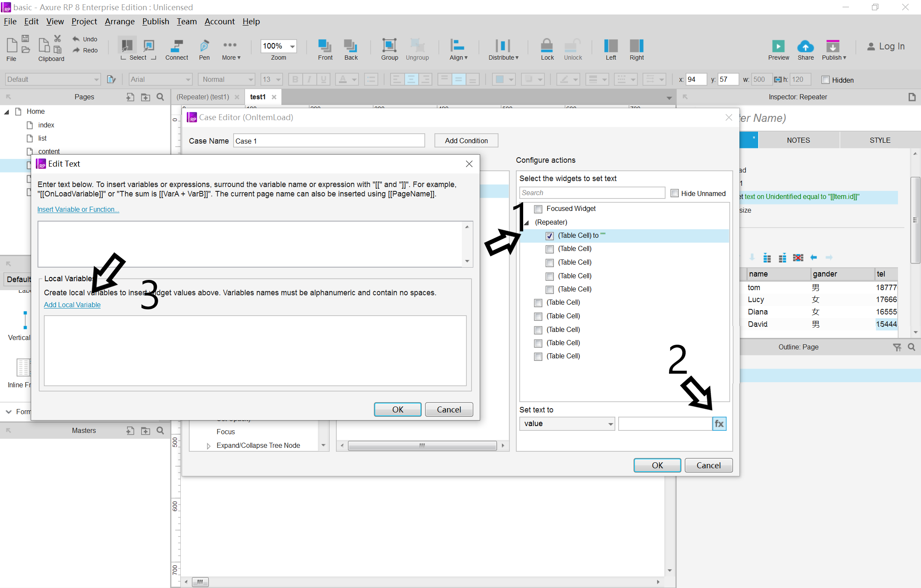Screen dimensions: 921x588
Task: Click the Add Local Variable link
Action: tap(72, 305)
